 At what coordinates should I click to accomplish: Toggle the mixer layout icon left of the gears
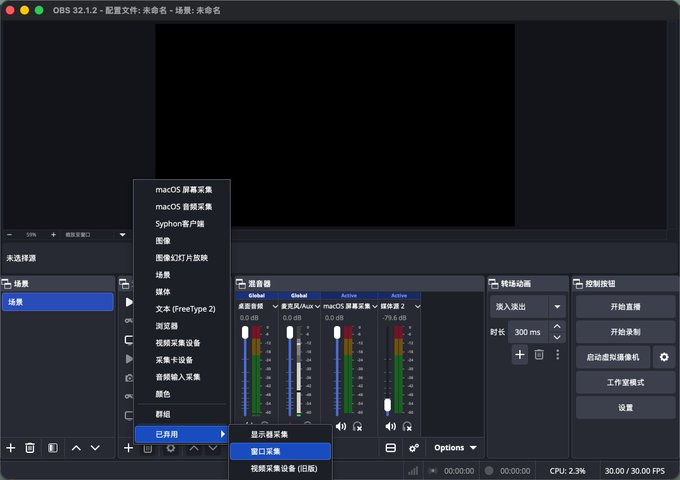391,448
